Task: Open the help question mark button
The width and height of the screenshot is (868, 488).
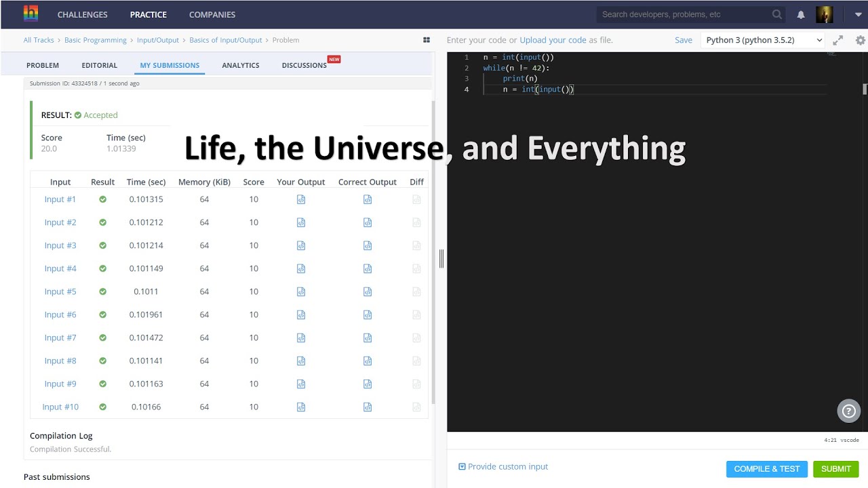Action: [x=848, y=410]
